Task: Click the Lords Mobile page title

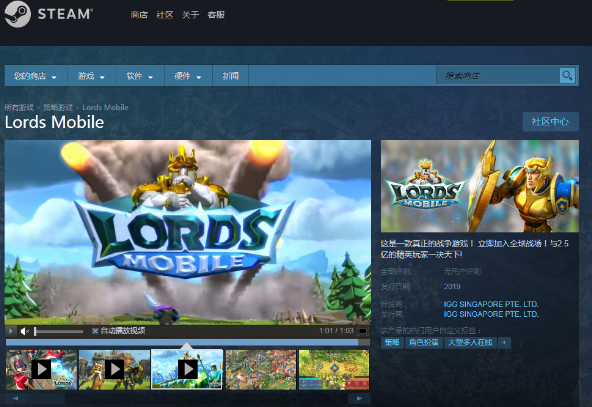Action: [x=54, y=122]
